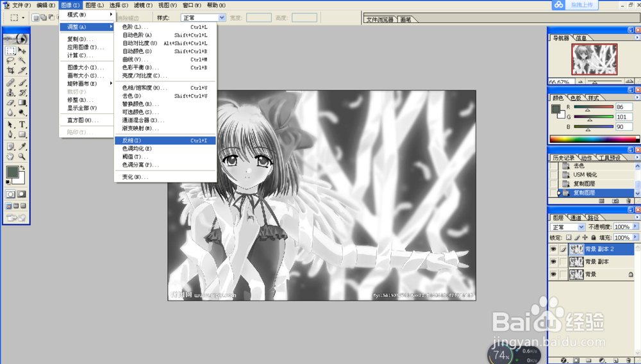Screen dimensions: 641x364
Task: Open the Navigator panel options menu arrow
Action: coord(637,37)
